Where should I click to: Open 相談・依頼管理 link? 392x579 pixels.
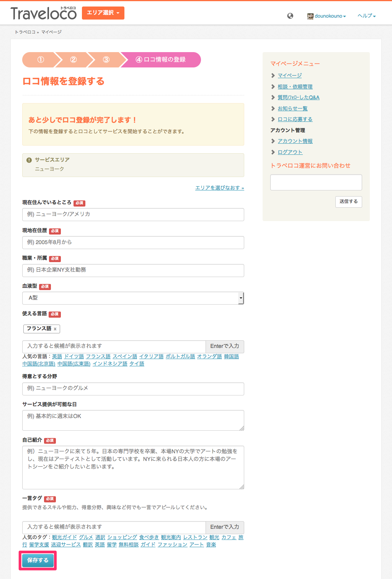coord(295,87)
